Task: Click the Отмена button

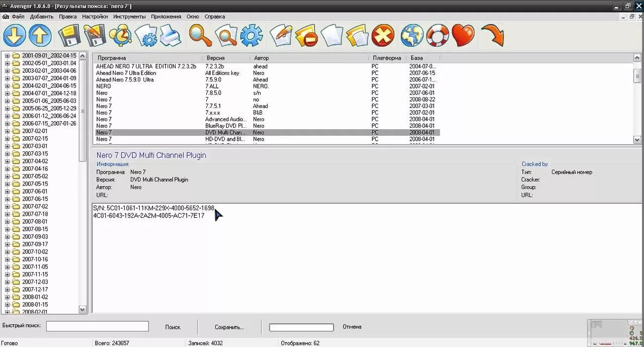Action: click(x=352, y=327)
